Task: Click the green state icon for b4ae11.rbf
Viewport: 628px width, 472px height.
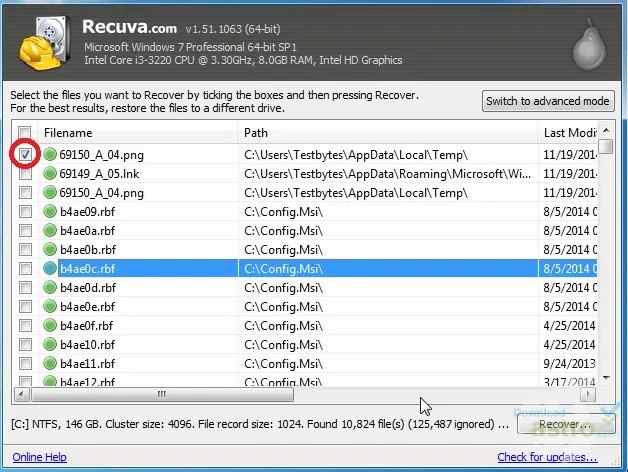Action: pyautogui.click(x=50, y=363)
